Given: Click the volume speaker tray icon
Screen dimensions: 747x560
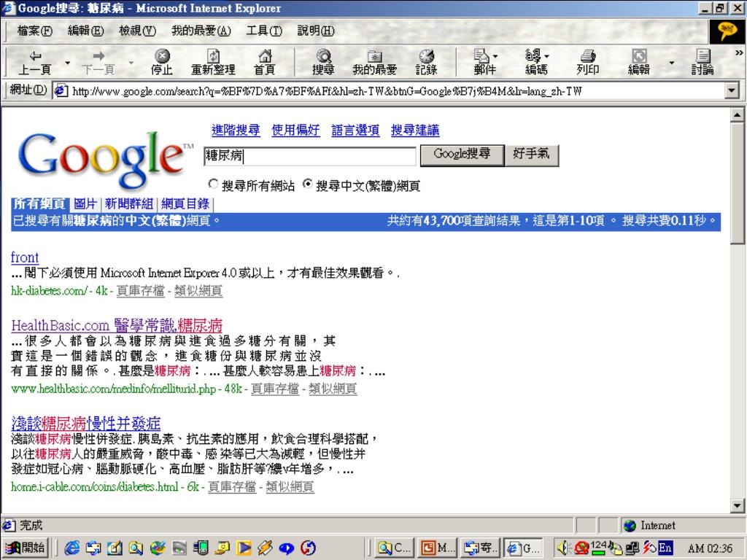Looking at the screenshot, I should point(565,548).
